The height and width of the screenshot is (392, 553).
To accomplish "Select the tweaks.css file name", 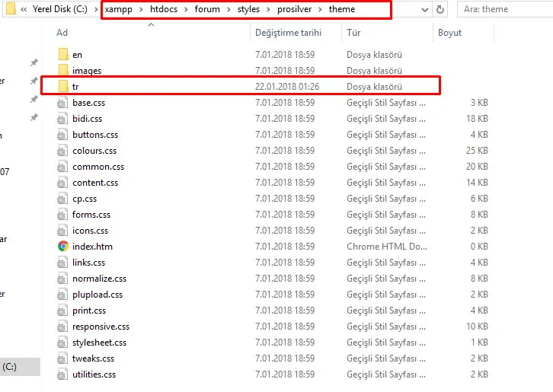I will pos(93,359).
